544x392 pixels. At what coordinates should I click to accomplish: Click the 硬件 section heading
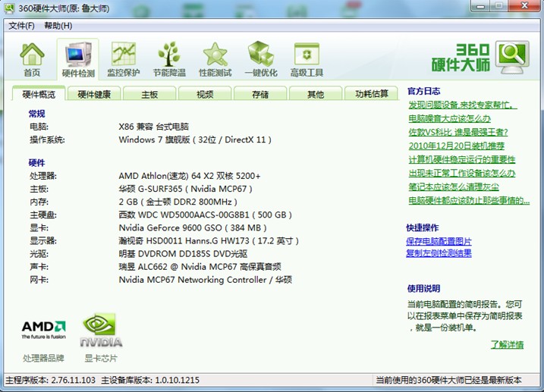[36, 163]
